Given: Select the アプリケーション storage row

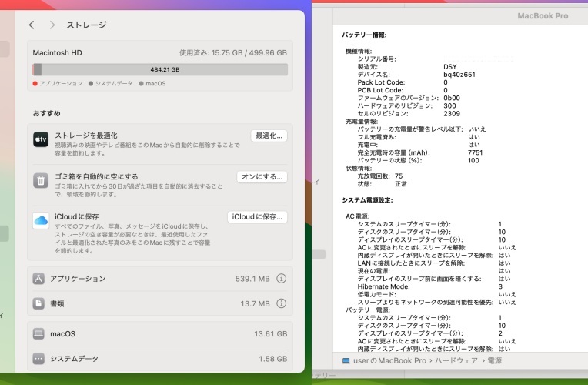Looking at the screenshot, I should (x=160, y=279).
